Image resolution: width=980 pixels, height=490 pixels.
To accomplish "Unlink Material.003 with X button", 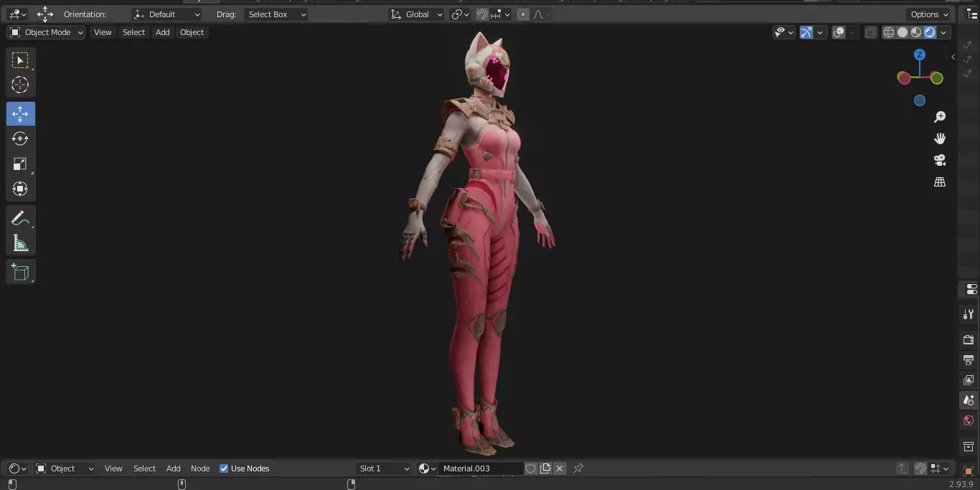I will tap(560, 468).
